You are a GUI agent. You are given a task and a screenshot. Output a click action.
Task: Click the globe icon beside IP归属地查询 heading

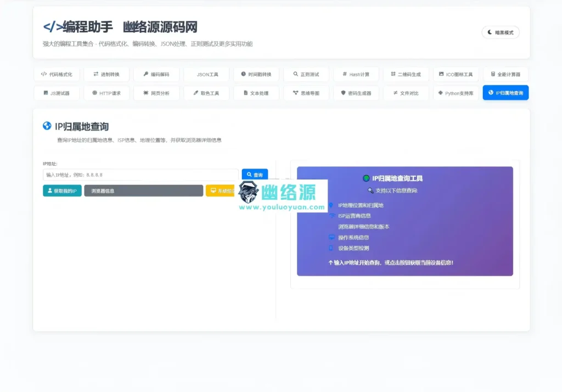point(47,126)
